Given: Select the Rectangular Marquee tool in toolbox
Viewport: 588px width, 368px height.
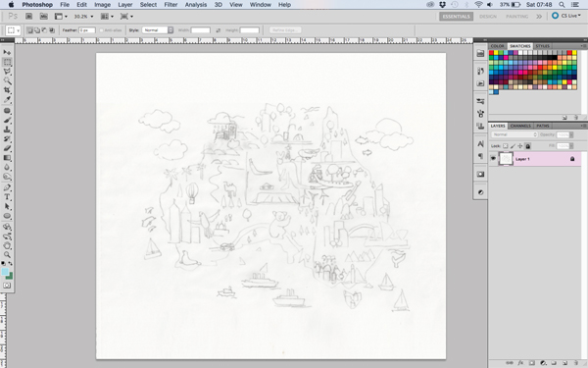Looking at the screenshot, I should point(7,62).
